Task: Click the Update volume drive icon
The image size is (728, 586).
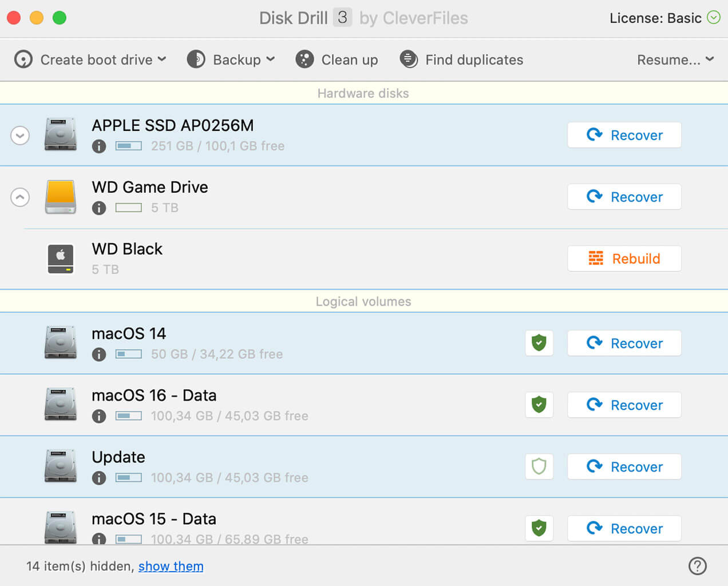Action: [x=61, y=466]
